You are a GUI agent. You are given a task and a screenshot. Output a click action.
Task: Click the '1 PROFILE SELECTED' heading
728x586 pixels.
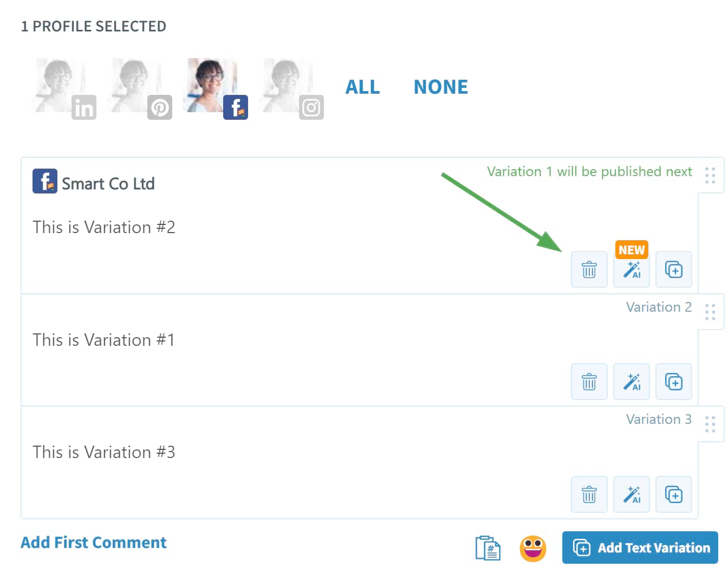coord(93,26)
